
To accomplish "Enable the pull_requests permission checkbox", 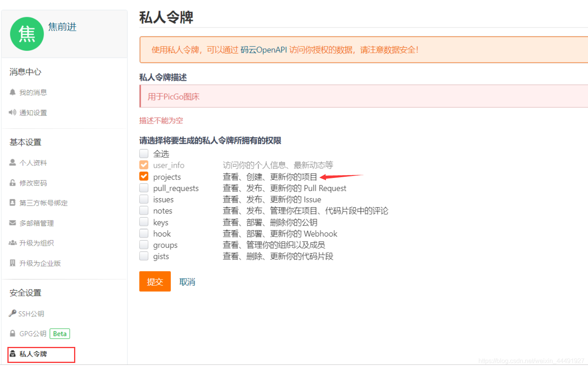I will click(144, 188).
